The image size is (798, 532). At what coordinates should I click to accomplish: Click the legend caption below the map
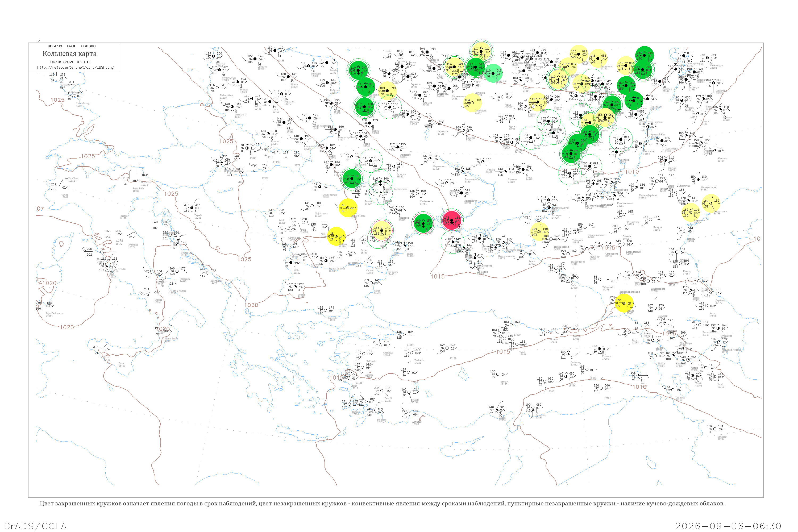(x=382, y=504)
